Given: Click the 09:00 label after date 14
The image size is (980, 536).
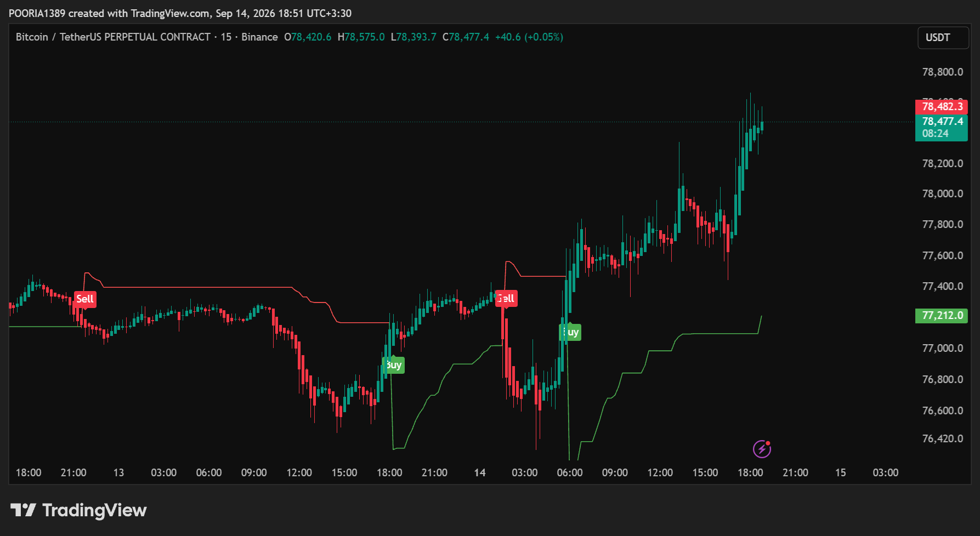Looking at the screenshot, I should (615, 473).
